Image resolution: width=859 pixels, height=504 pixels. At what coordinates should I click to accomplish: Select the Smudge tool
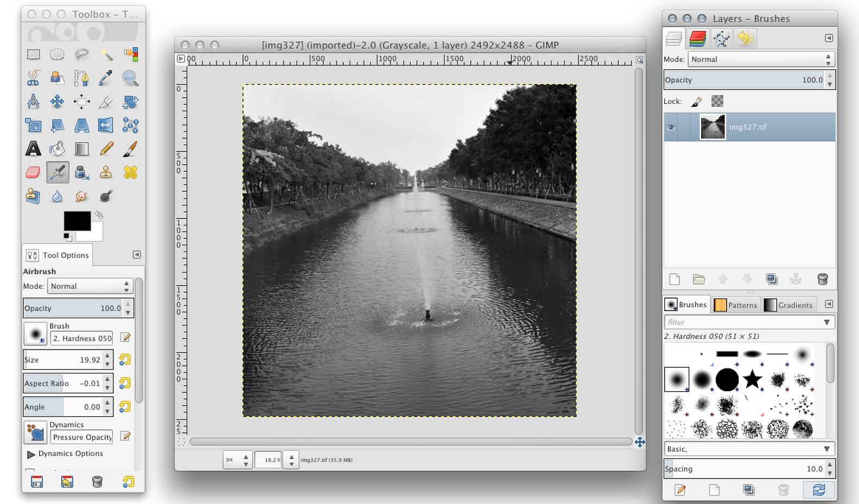(81, 196)
